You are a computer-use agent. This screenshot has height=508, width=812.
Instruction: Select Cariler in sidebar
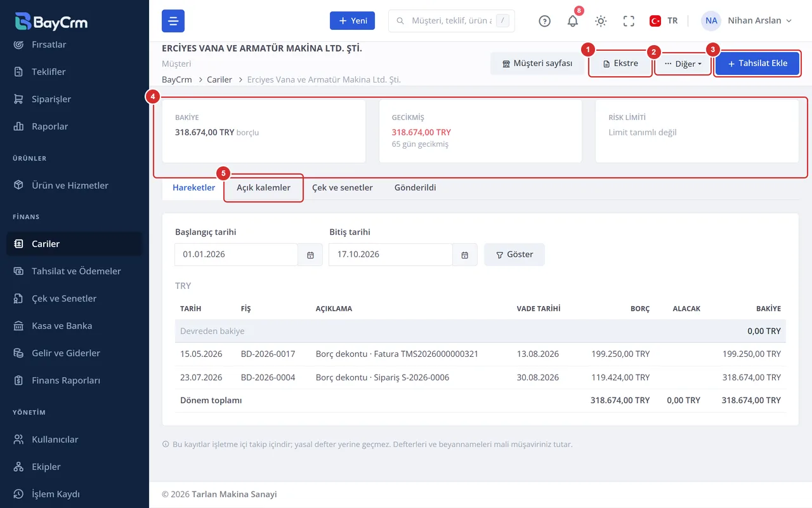coord(74,244)
